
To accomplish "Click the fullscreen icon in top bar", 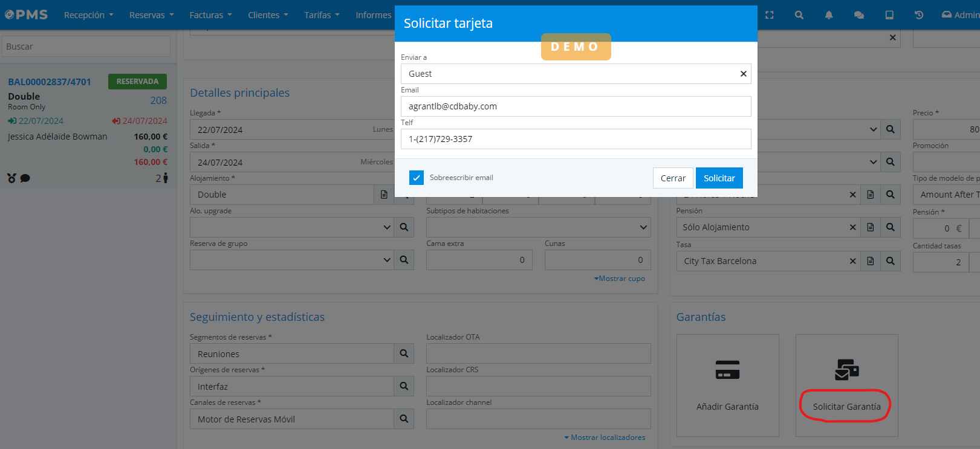I will coord(769,15).
